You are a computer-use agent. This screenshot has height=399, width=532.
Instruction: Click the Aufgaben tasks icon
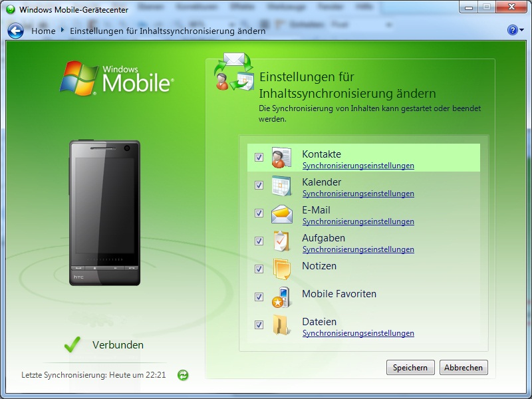tap(281, 242)
